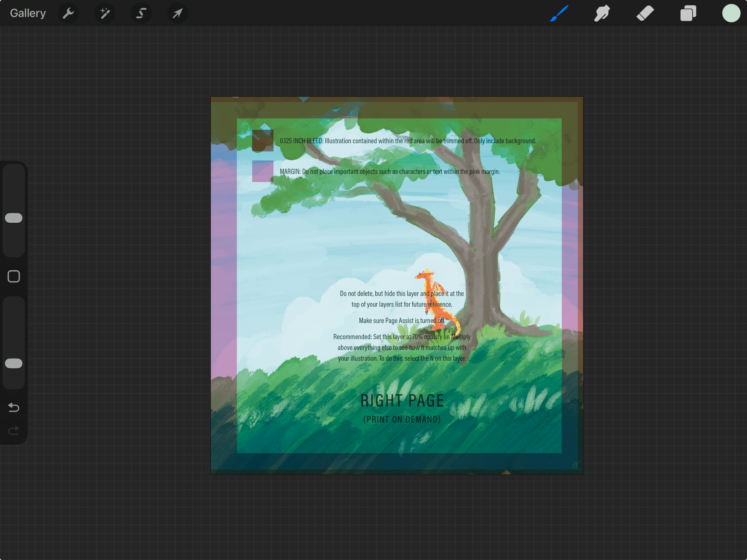Tap the Redo arrow
Image resolution: width=747 pixels, height=560 pixels.
tap(13, 430)
